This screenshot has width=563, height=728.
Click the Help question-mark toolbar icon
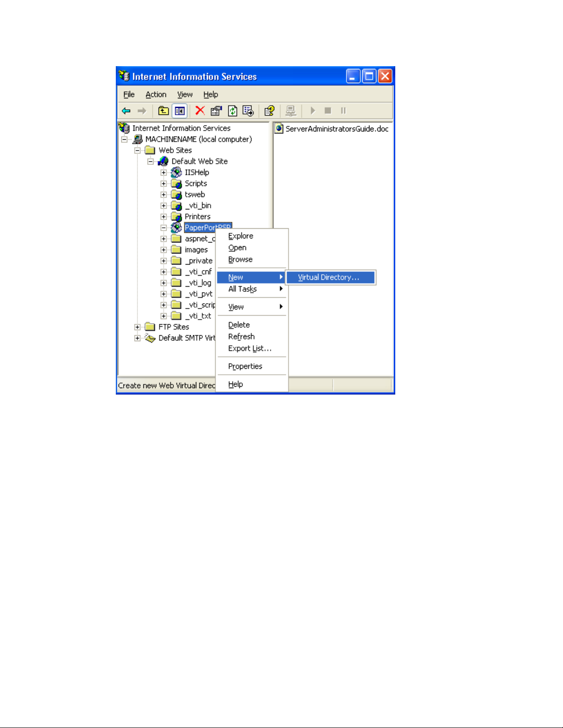(269, 111)
